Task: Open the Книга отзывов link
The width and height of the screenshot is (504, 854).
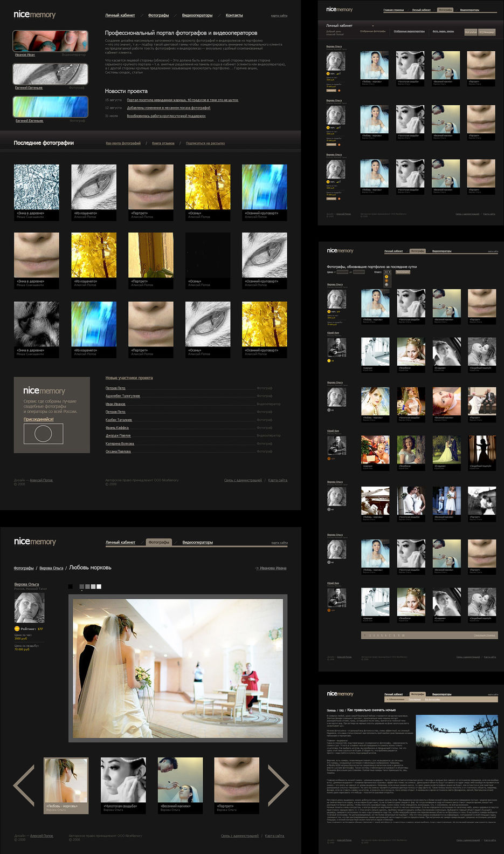Action: point(163,144)
